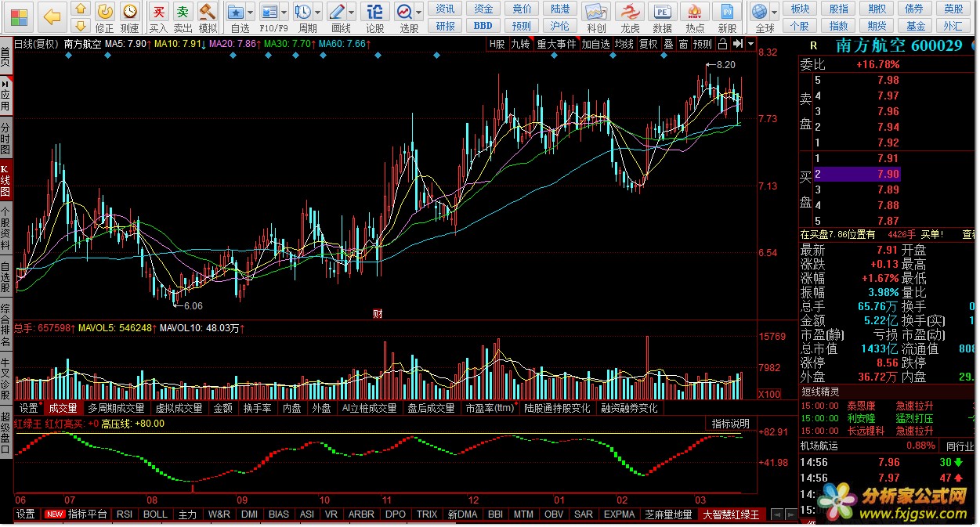Select the RSI indicator tab
Image resolution: width=980 pixels, height=527 pixels.
125,514
